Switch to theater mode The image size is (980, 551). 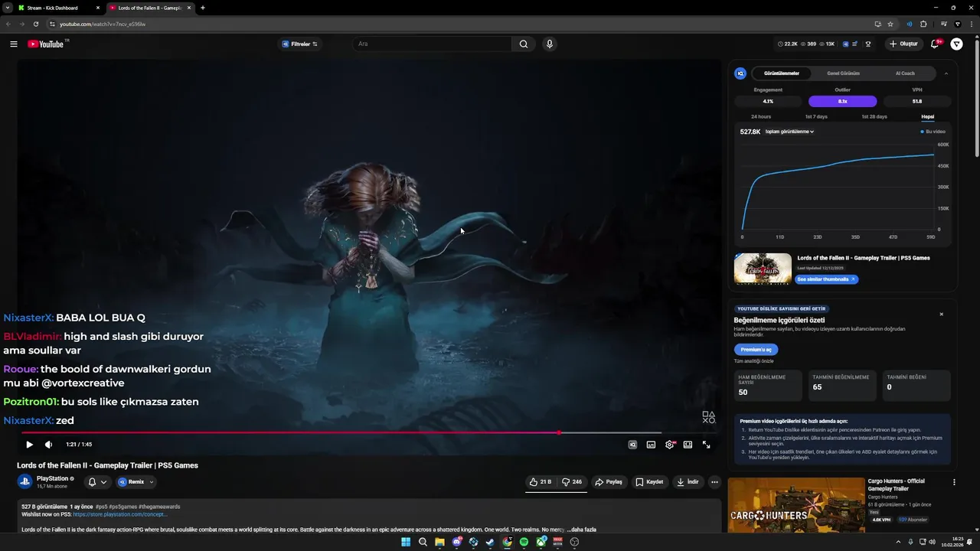(688, 445)
